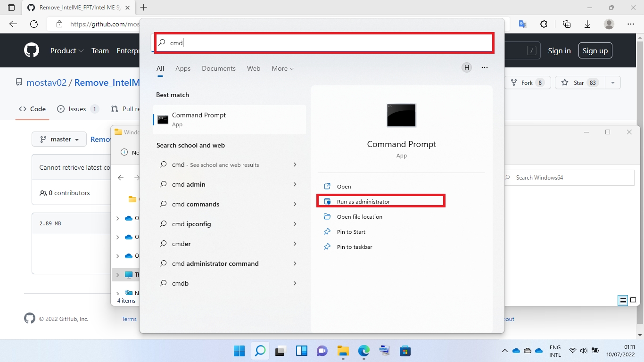644x362 pixels.
Task: Expand the More filter dropdown
Action: pos(282,68)
